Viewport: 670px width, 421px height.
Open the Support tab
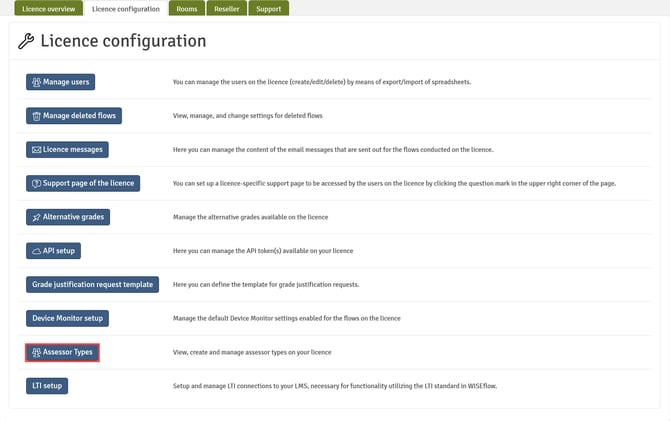(x=269, y=9)
